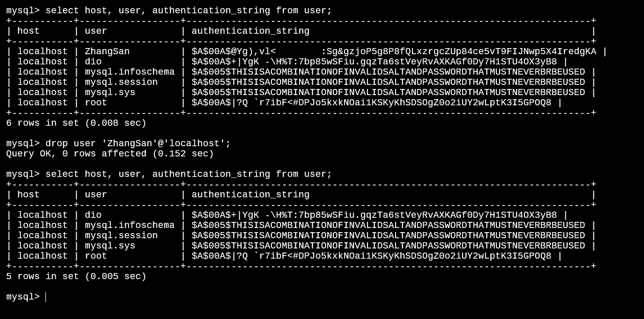
Task: Click mysql.session in the second result table
Action: [x=121, y=236]
